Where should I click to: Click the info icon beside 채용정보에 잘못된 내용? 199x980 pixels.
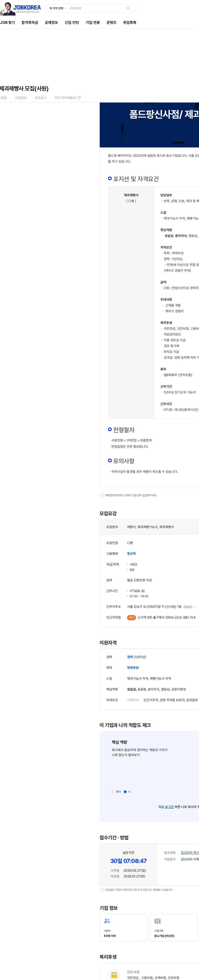pos(102,495)
